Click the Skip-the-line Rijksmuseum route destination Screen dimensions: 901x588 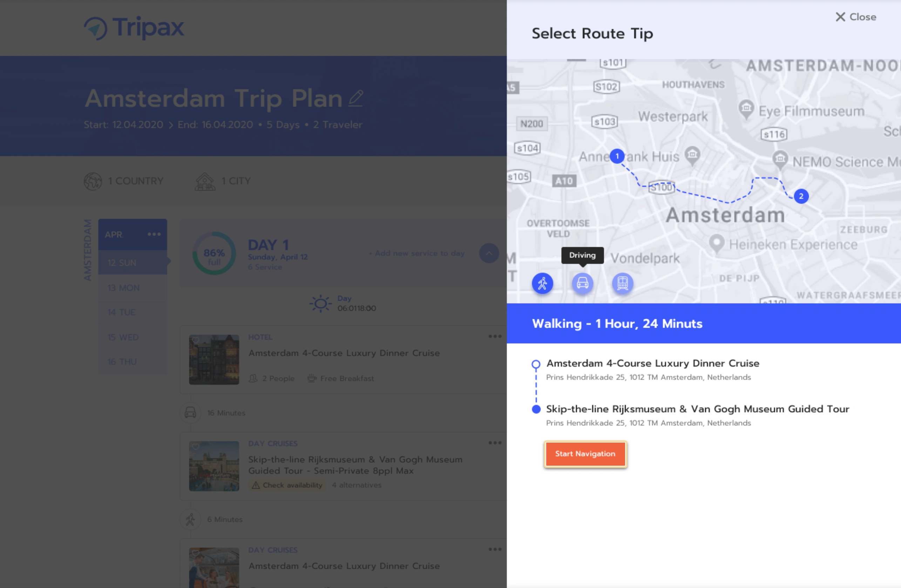pyautogui.click(x=697, y=409)
